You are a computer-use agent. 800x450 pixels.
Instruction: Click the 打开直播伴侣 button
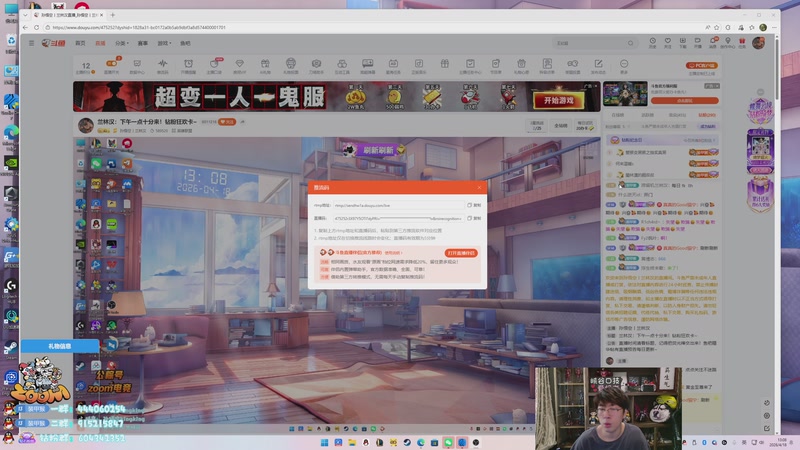pyautogui.click(x=461, y=253)
